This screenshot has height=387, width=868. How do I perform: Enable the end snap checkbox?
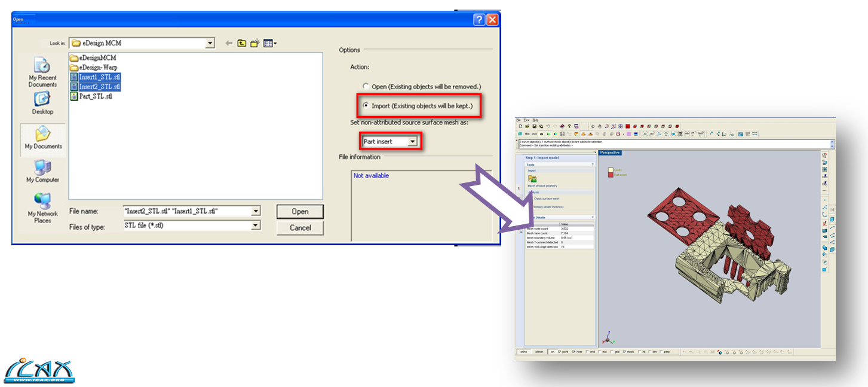click(587, 352)
